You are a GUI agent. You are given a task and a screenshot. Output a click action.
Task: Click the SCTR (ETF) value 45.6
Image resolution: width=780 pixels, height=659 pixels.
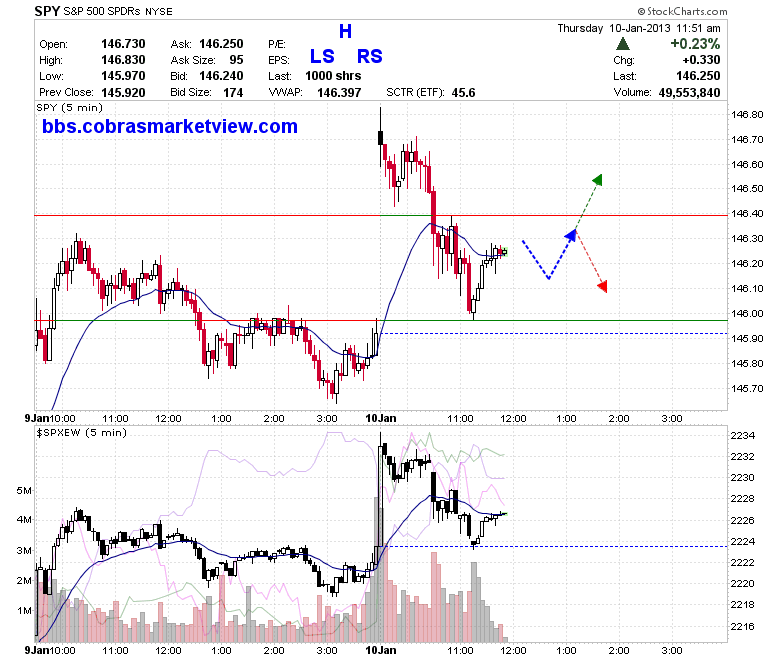point(463,93)
